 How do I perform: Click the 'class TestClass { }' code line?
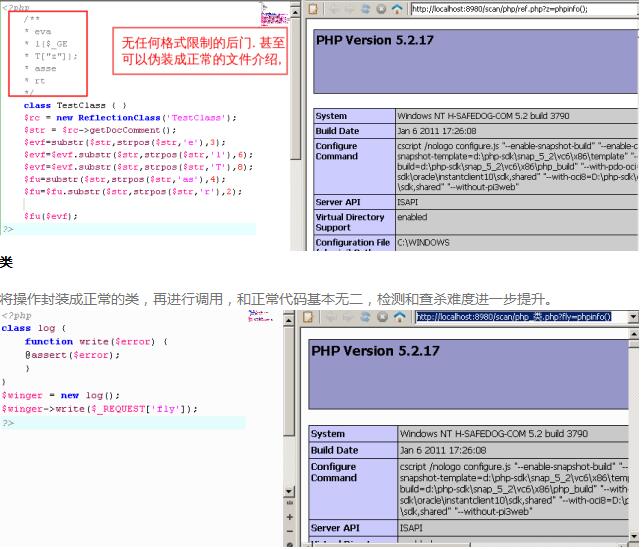75,105
